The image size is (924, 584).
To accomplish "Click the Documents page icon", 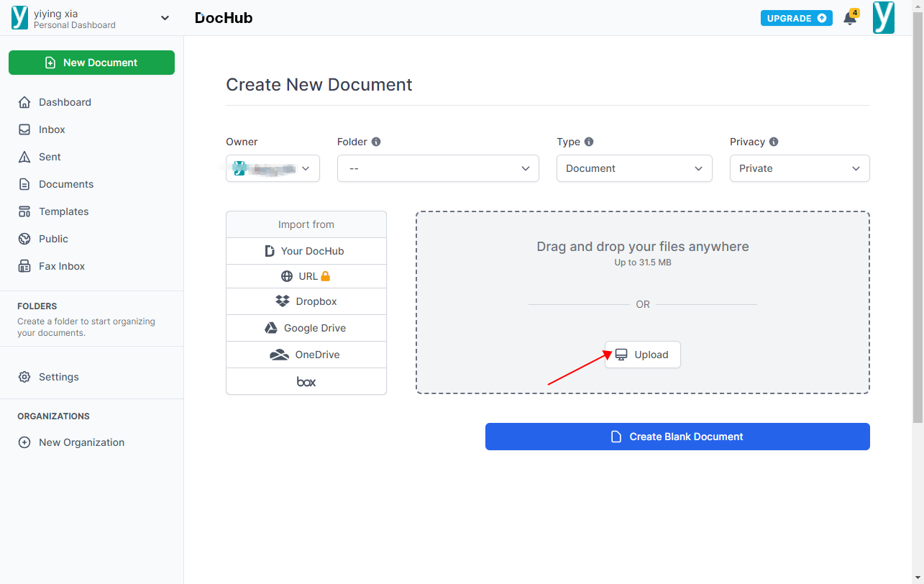I will coord(24,184).
